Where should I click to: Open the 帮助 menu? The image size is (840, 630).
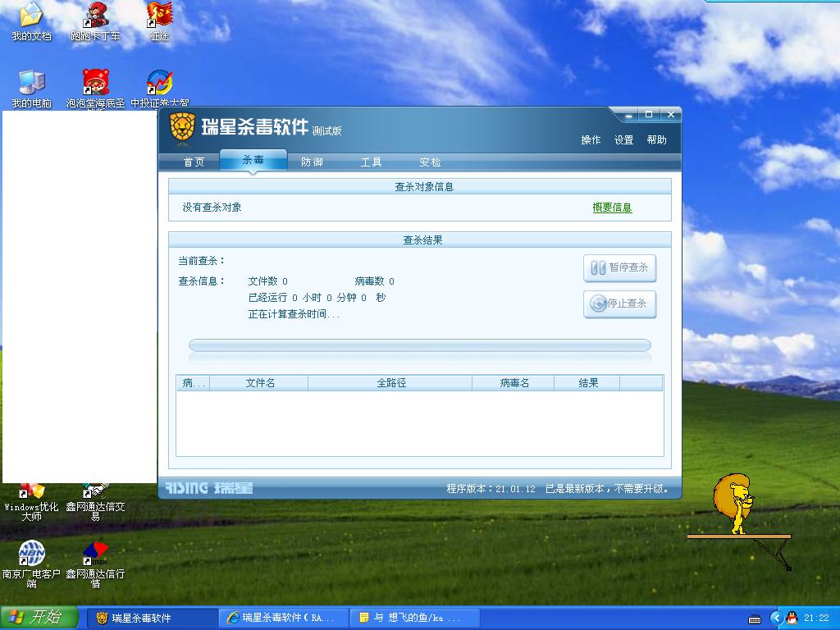click(x=656, y=139)
